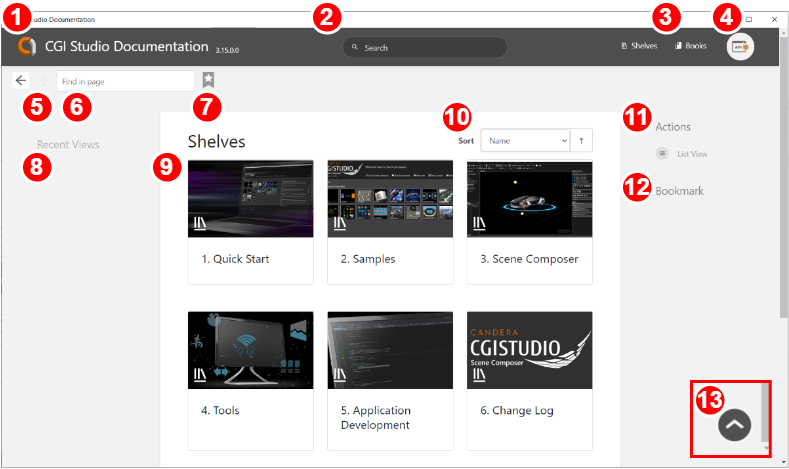Click the Find in page field
This screenshot has width=789, height=469.
point(125,81)
